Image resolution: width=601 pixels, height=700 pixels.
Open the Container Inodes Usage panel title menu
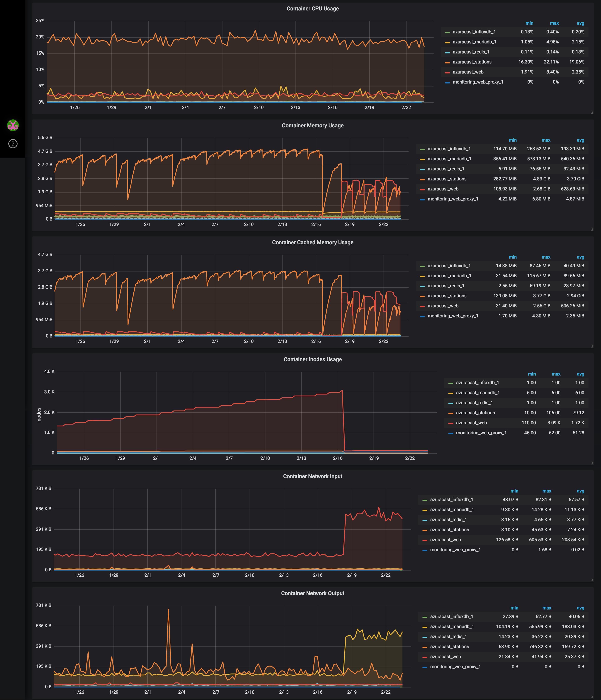tap(312, 359)
